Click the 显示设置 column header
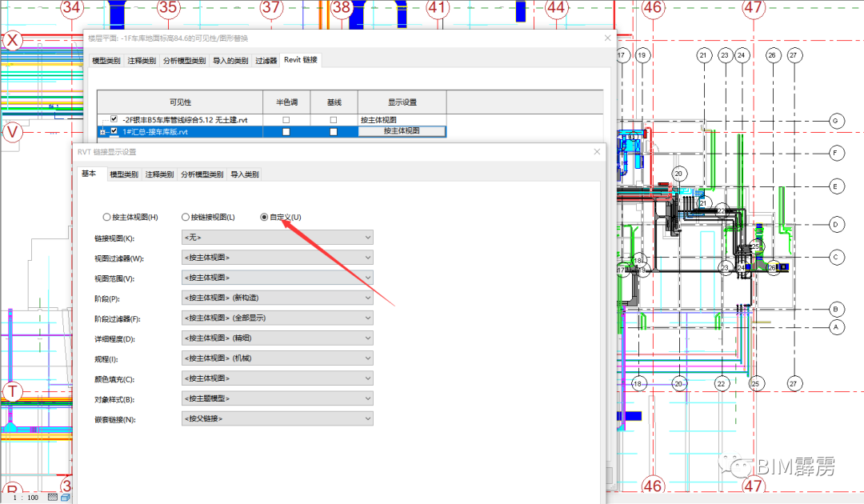The image size is (864, 504). (x=402, y=102)
